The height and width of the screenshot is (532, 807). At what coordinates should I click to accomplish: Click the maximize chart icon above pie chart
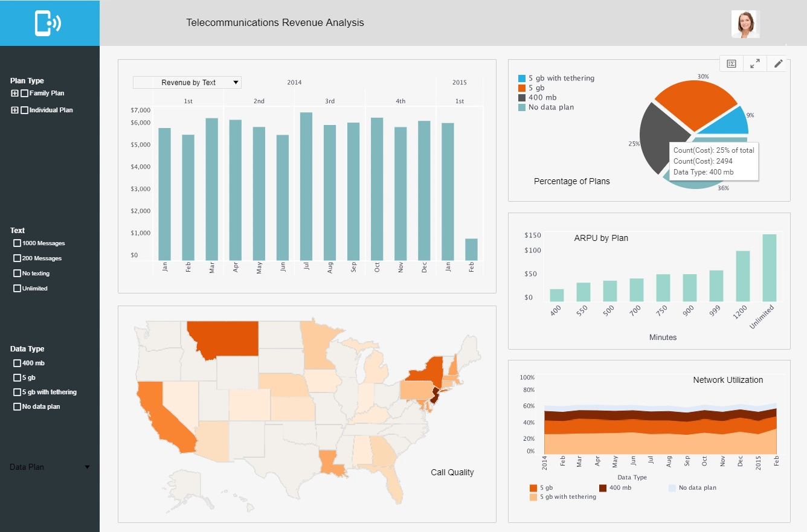(754, 63)
